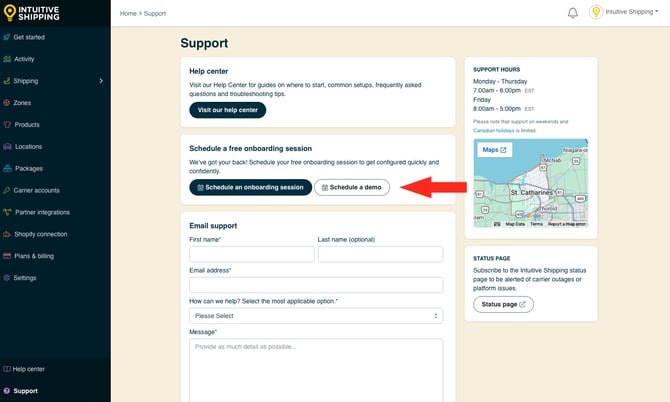Open Zones from the sidebar
Screen dimensions: 670x402
pyautogui.click(x=22, y=103)
